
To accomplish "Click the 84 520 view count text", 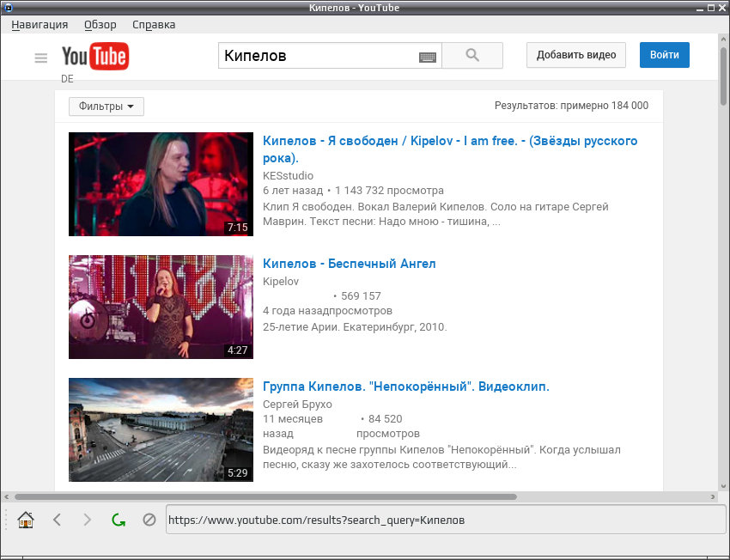I will tap(385, 419).
